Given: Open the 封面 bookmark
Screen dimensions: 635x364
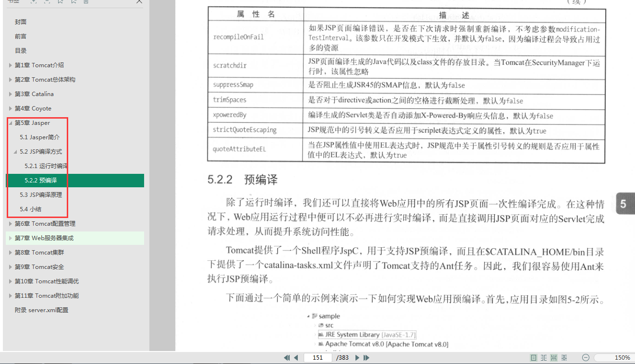Looking at the screenshot, I should pos(21,22).
